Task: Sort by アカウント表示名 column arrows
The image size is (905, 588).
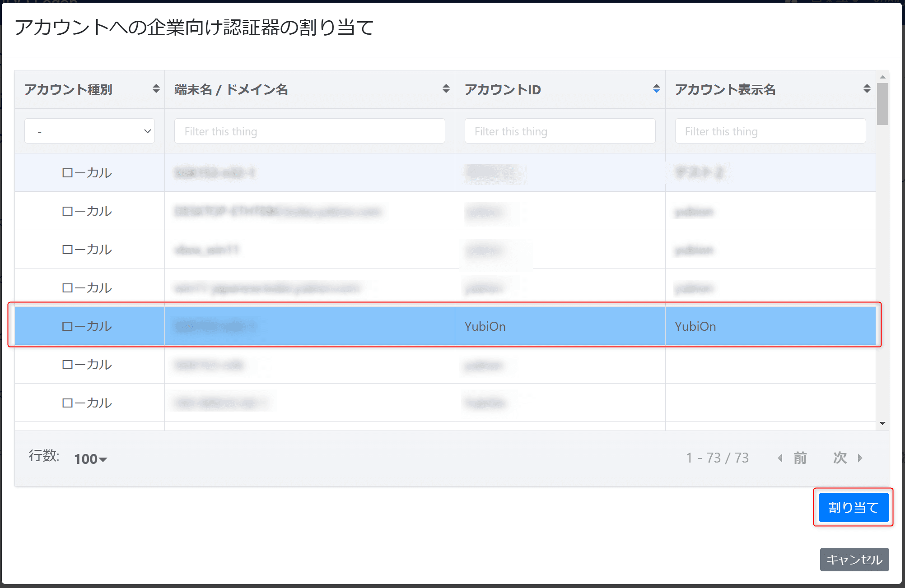Action: click(867, 89)
